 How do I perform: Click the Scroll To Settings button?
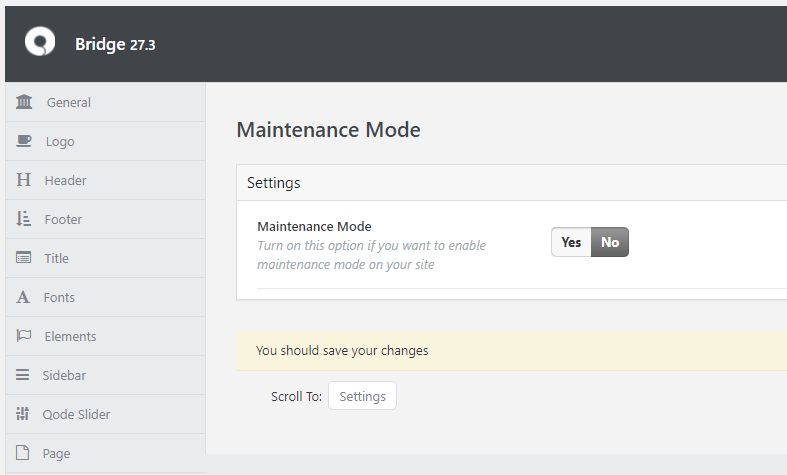[x=362, y=396]
